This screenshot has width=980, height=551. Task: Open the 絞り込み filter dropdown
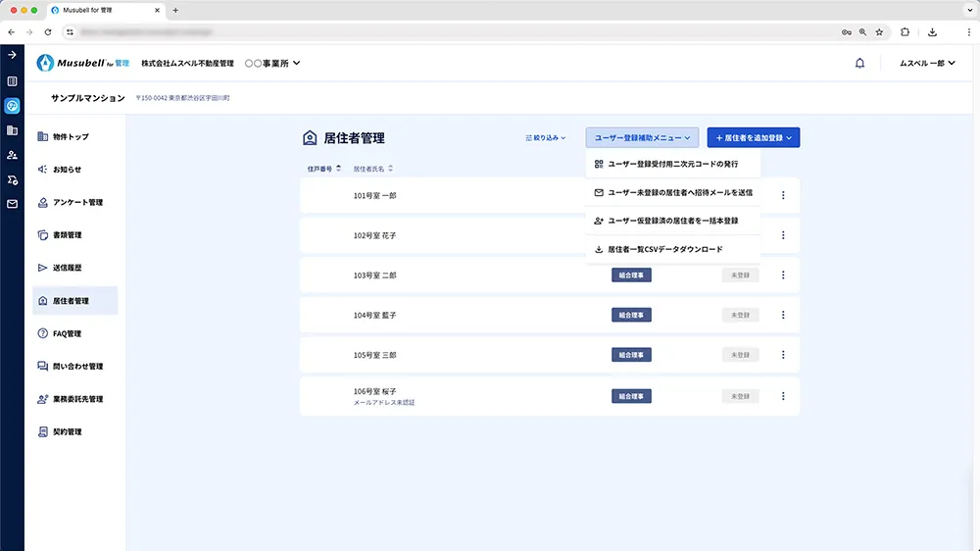[546, 138]
